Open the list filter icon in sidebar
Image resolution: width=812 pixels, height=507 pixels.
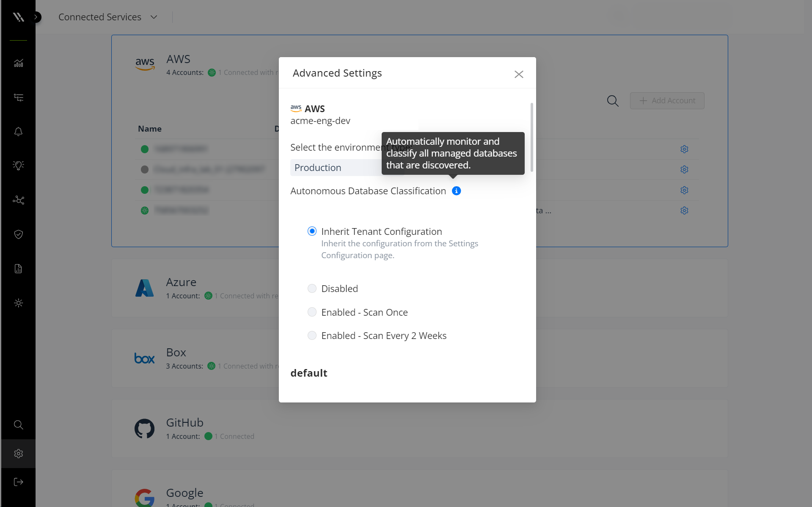18,97
